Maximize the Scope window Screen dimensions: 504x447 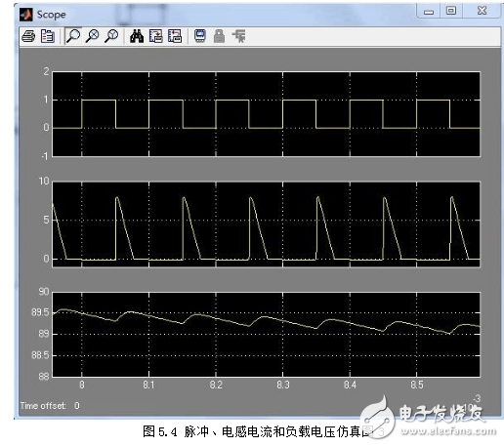pyautogui.click(x=451, y=11)
